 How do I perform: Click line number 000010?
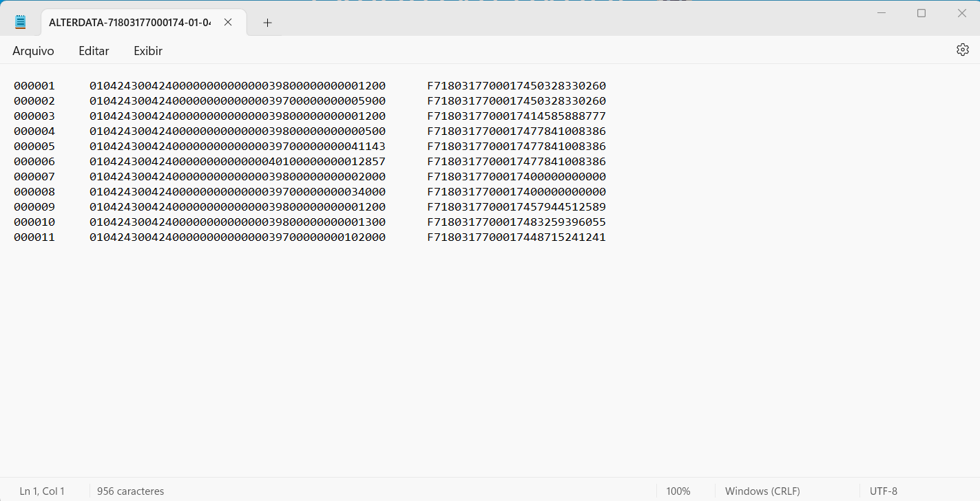pos(34,222)
